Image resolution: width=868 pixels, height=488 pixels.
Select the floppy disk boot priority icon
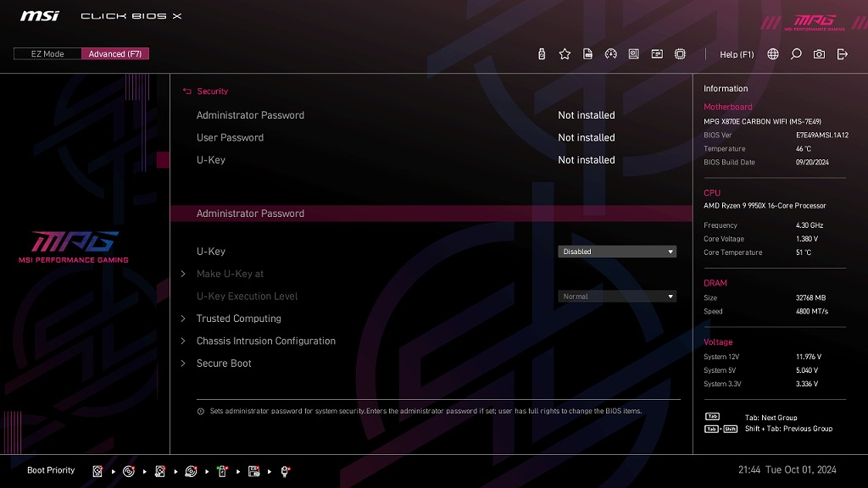tap(253, 471)
